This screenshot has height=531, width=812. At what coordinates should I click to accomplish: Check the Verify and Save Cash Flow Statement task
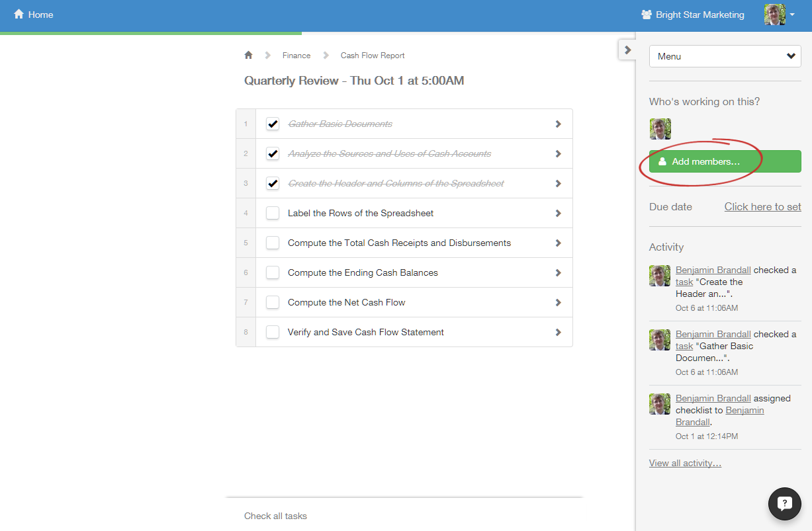[273, 333]
